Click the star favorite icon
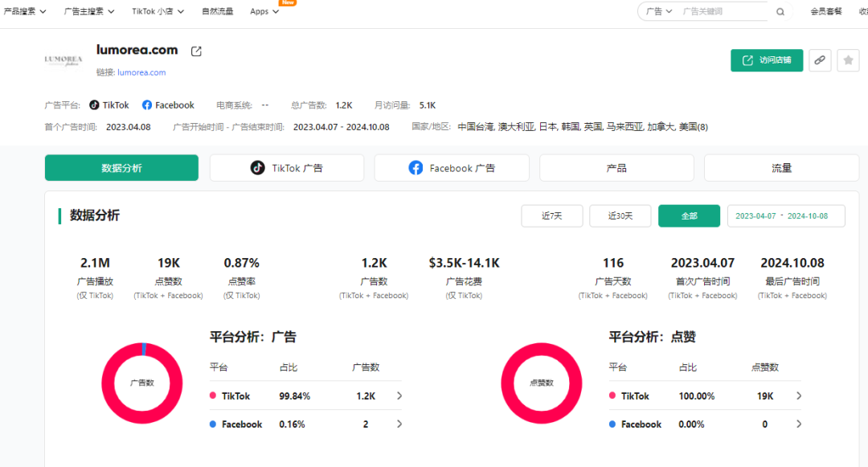 (850, 60)
